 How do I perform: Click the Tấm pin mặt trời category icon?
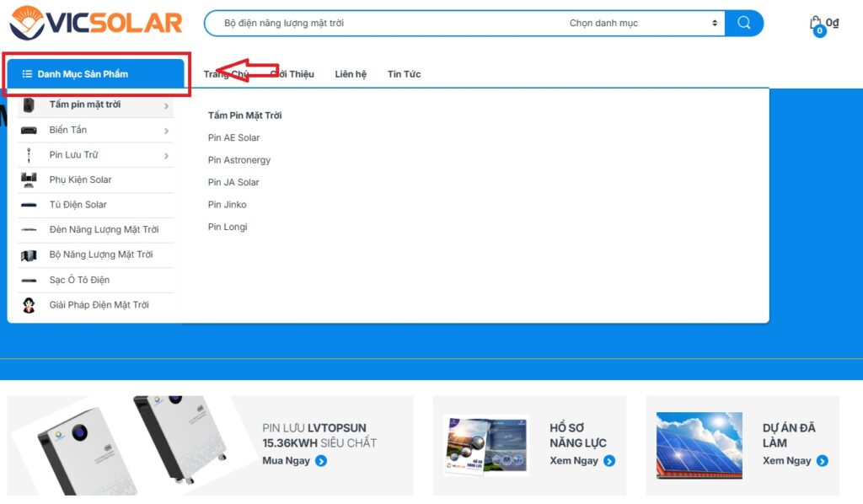pyautogui.click(x=29, y=105)
